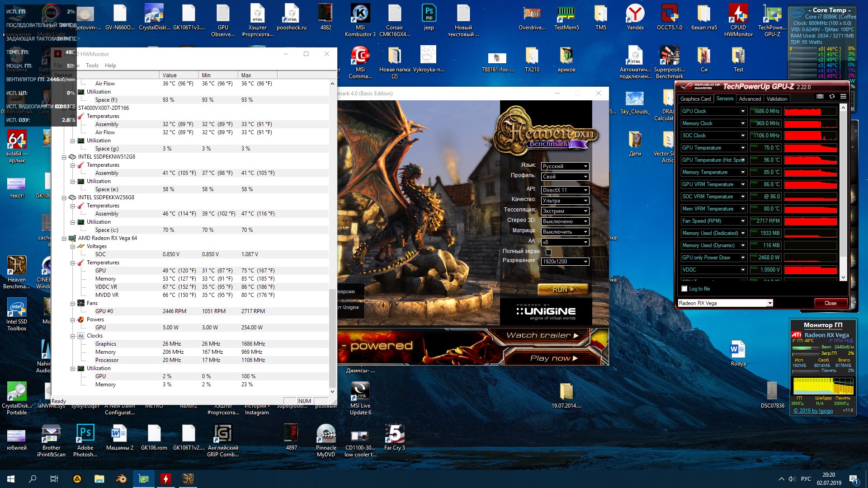
Task: Open the Quality dropdown set to Ультра
Action: click(x=565, y=201)
